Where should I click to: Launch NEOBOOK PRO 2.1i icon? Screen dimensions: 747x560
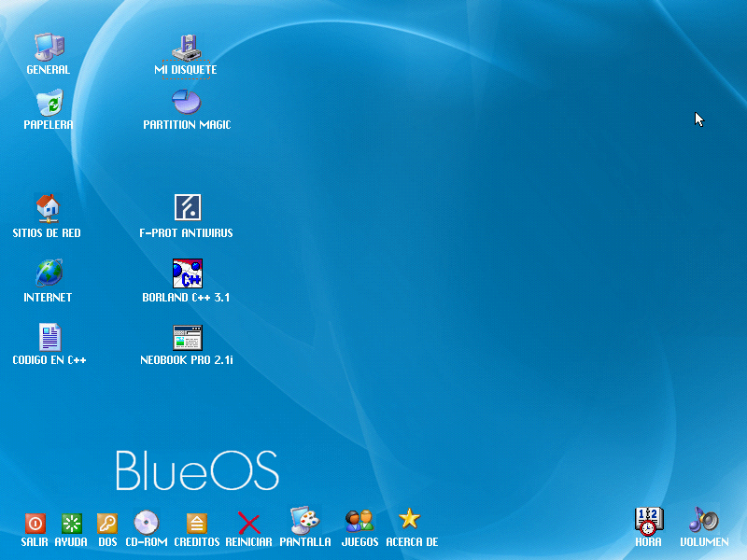188,338
